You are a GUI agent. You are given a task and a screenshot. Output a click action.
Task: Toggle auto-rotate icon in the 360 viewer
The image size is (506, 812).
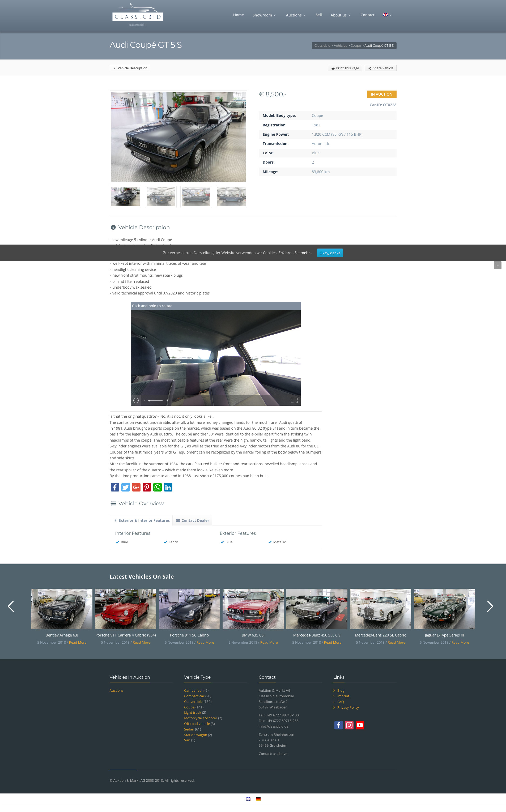point(136,400)
